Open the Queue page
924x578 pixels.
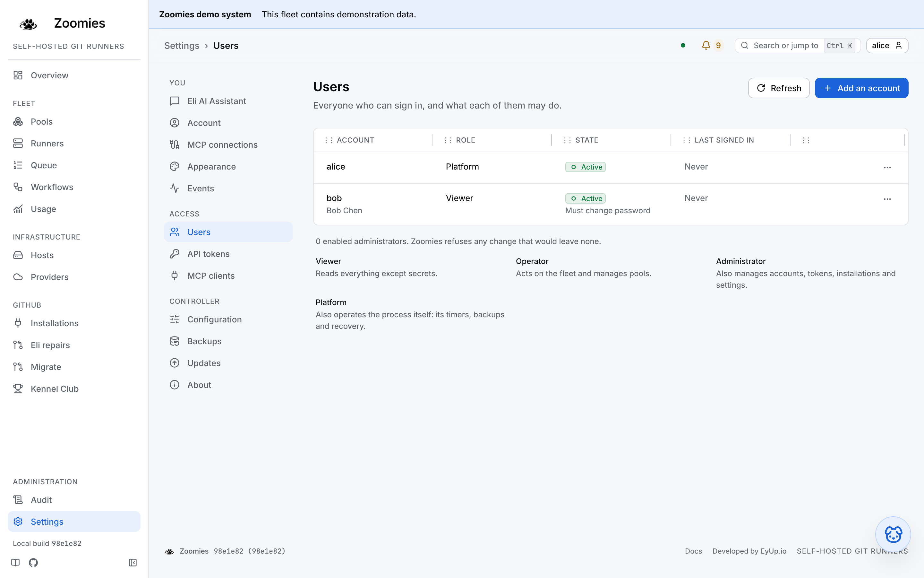(x=74, y=165)
